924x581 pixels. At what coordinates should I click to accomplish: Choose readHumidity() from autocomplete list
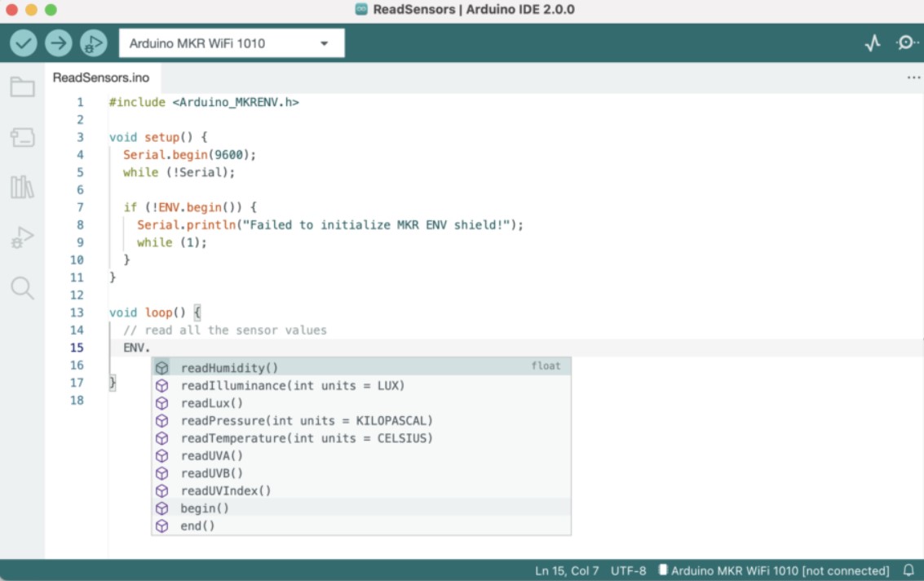click(361, 367)
